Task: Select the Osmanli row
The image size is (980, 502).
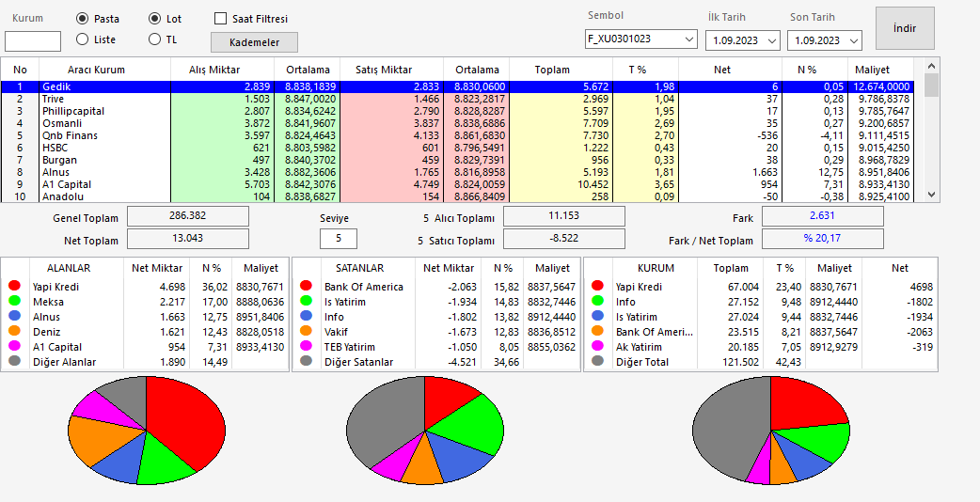Action: point(456,123)
